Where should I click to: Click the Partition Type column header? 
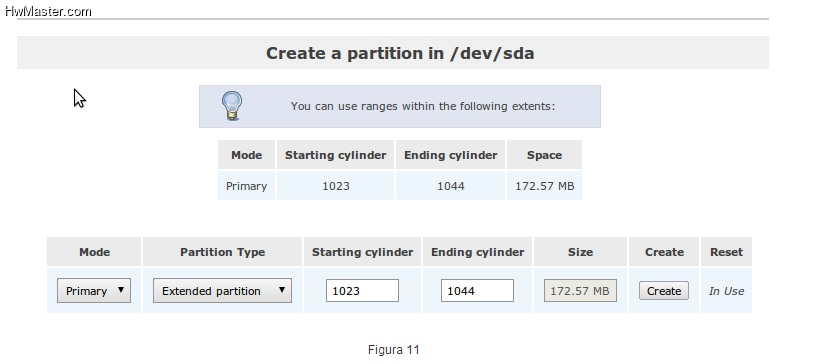(x=222, y=252)
